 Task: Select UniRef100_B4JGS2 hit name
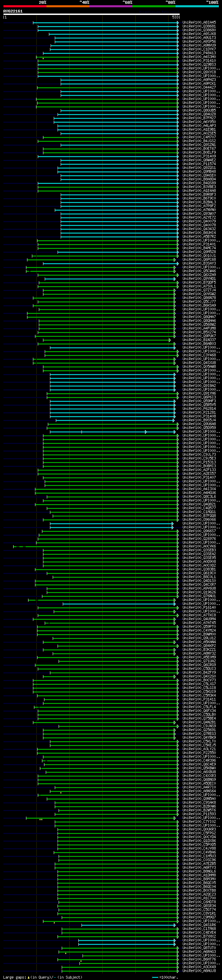199,141
